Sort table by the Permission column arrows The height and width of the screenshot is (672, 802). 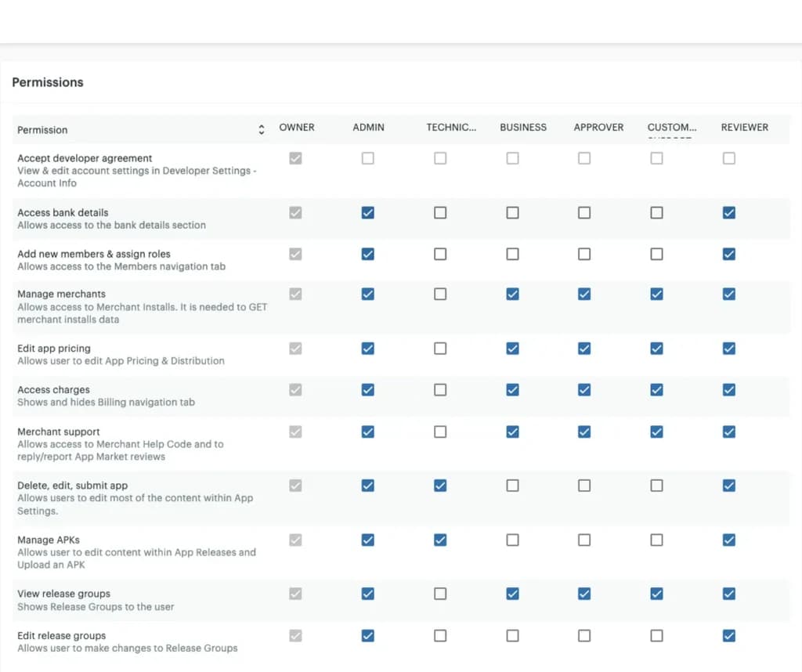tap(262, 129)
